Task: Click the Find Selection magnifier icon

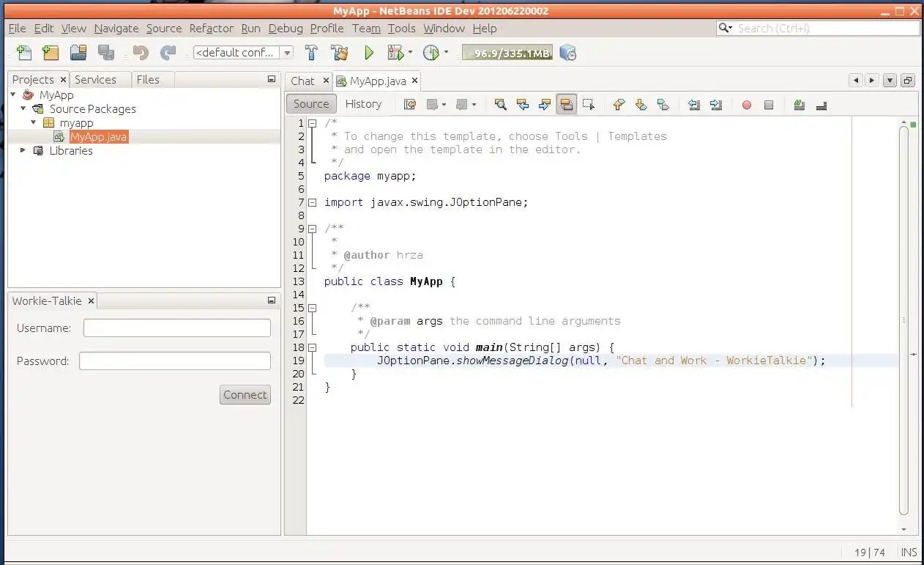Action: 500,105
